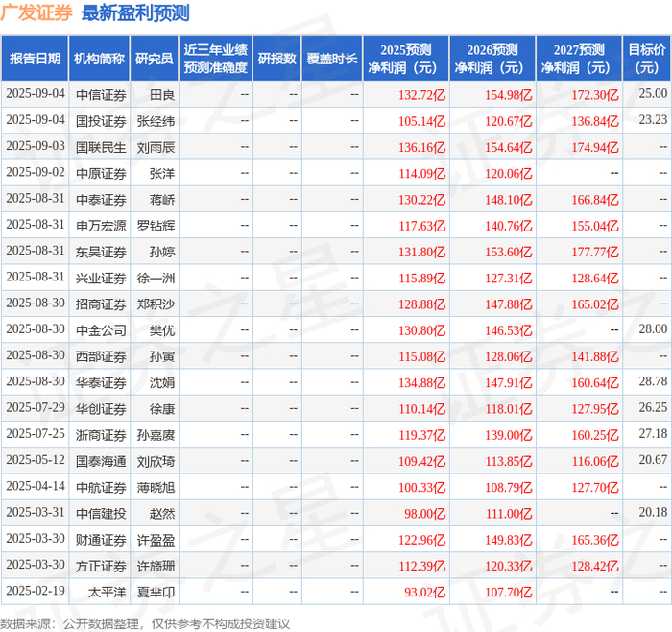Click 中泰证券 institution cell
Viewport: 672px width, 632px height.
(x=101, y=200)
